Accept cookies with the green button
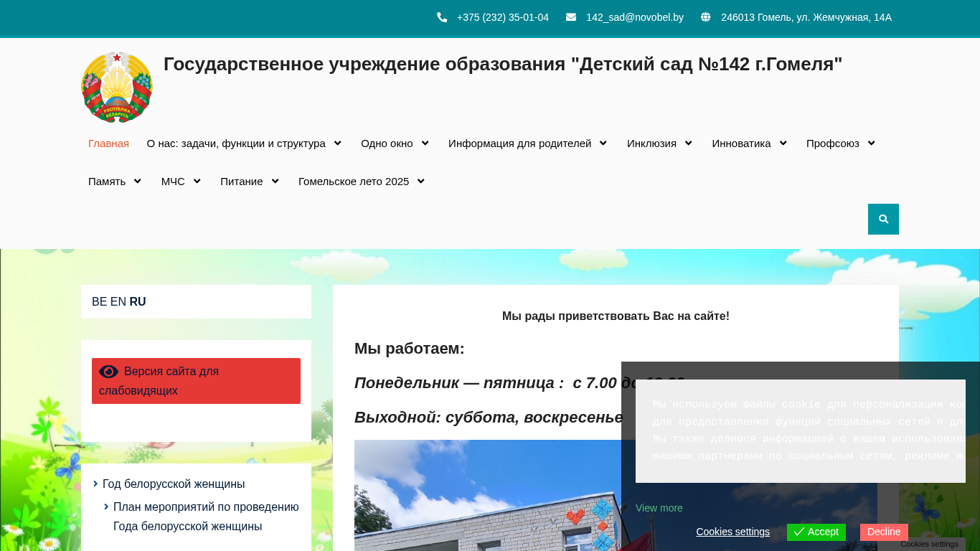This screenshot has height=551, width=980. (816, 532)
